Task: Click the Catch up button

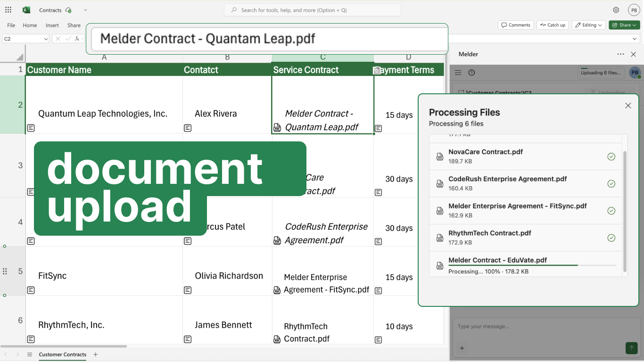Action: click(553, 25)
